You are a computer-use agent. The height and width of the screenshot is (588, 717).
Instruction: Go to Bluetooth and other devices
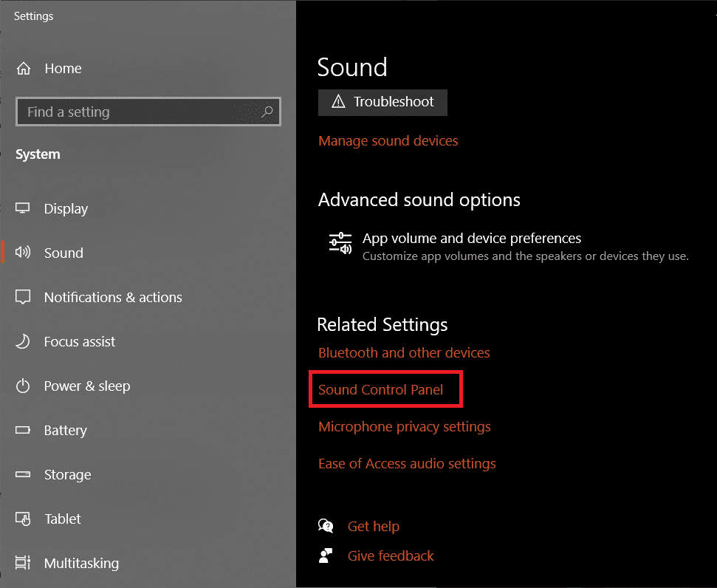(404, 352)
